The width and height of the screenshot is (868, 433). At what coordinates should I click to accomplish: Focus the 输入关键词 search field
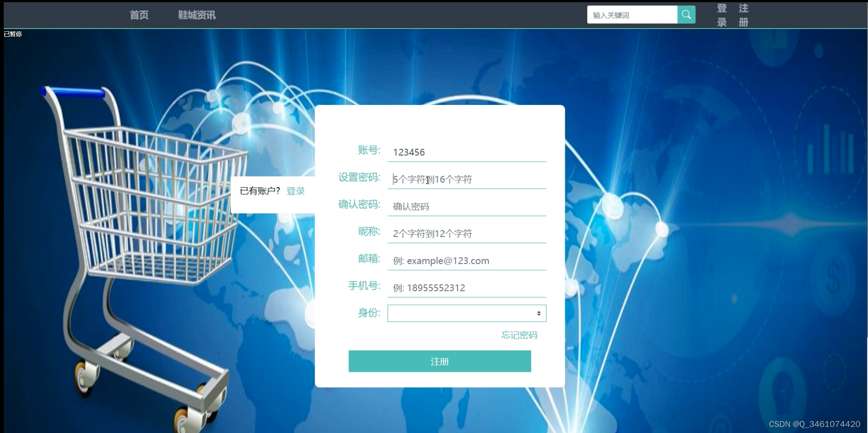click(632, 15)
